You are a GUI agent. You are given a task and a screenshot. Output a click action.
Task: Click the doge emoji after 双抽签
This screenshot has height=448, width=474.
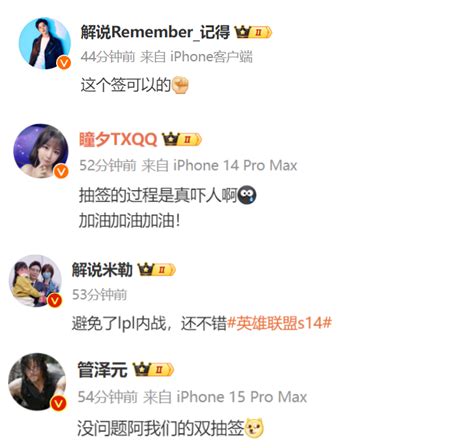coord(254,428)
